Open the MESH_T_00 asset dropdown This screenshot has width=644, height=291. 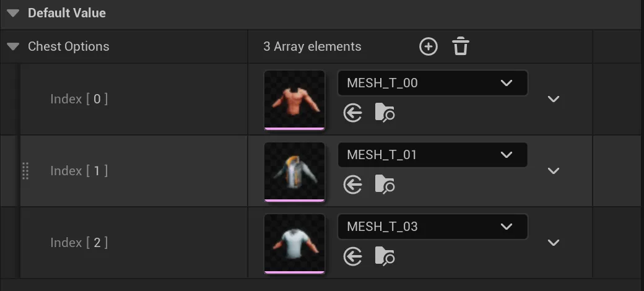[432, 83]
